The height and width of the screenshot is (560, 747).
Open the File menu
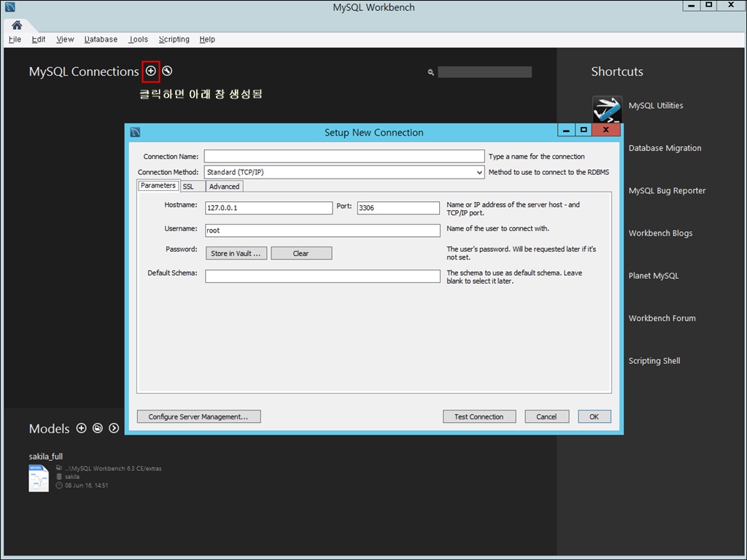coord(15,39)
